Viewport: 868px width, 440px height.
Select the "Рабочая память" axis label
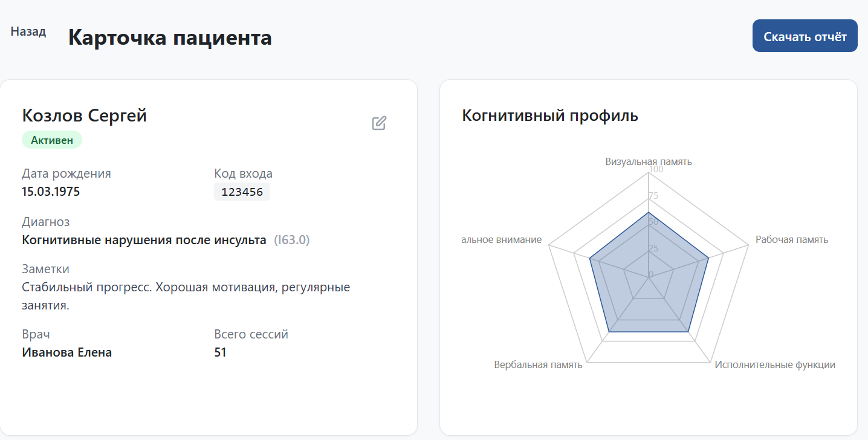coord(791,239)
